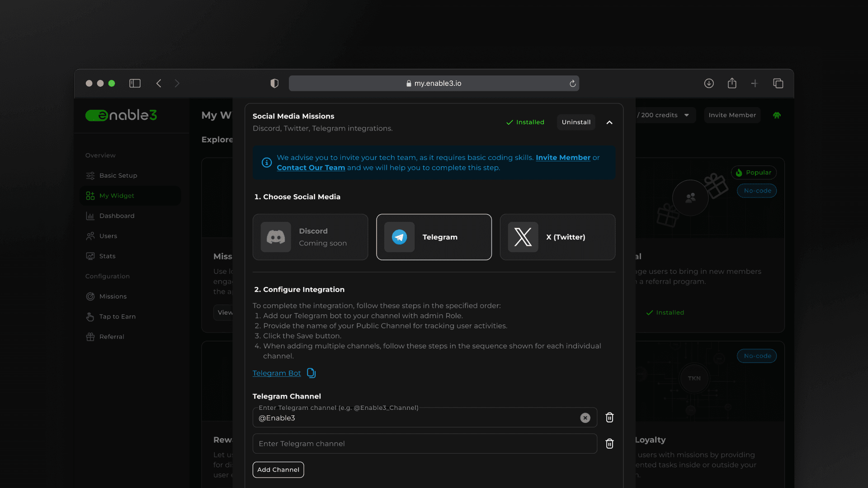The height and width of the screenshot is (488, 868).
Task: Go to Dashboard in sidebar
Action: (130, 216)
